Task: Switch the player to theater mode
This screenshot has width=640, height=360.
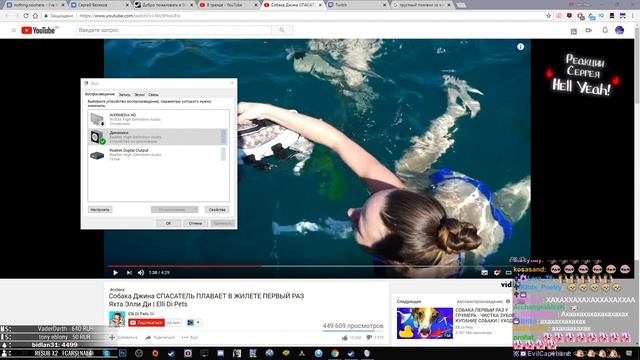Action: (508, 273)
